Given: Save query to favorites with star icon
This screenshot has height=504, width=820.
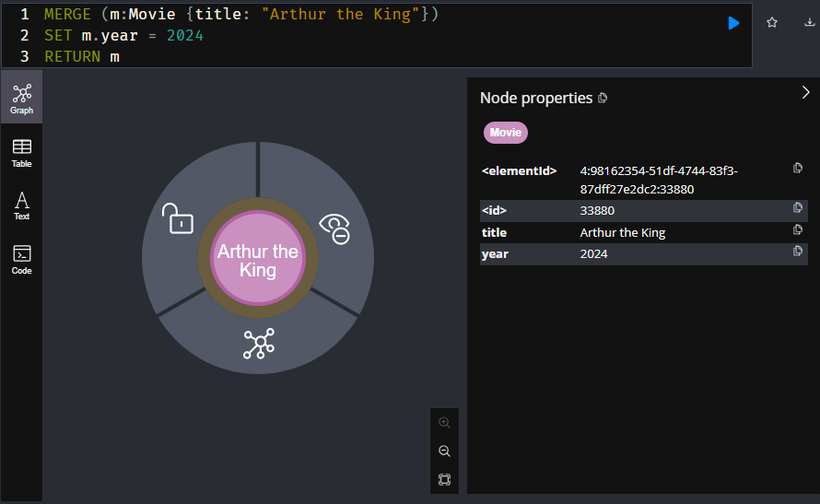Looking at the screenshot, I should (772, 22).
